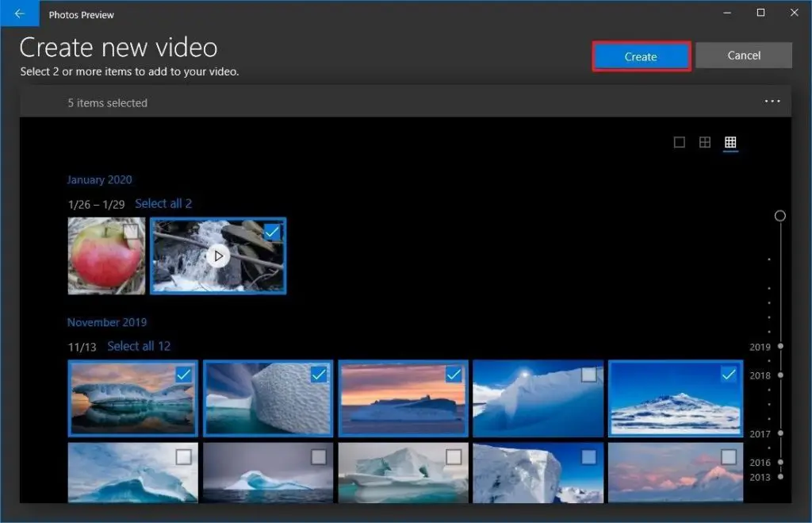Open the January 2020 month heading
The image size is (812, 523).
tap(99, 180)
